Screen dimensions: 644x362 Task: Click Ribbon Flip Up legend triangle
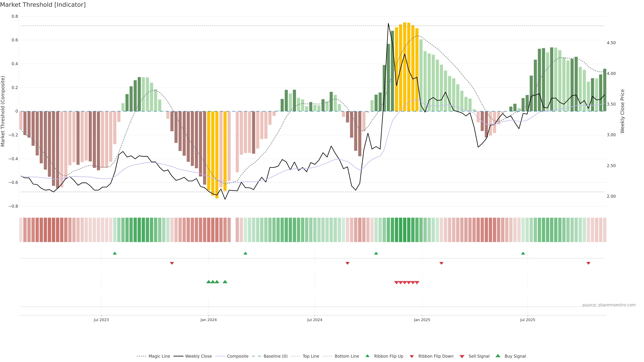[x=367, y=356]
